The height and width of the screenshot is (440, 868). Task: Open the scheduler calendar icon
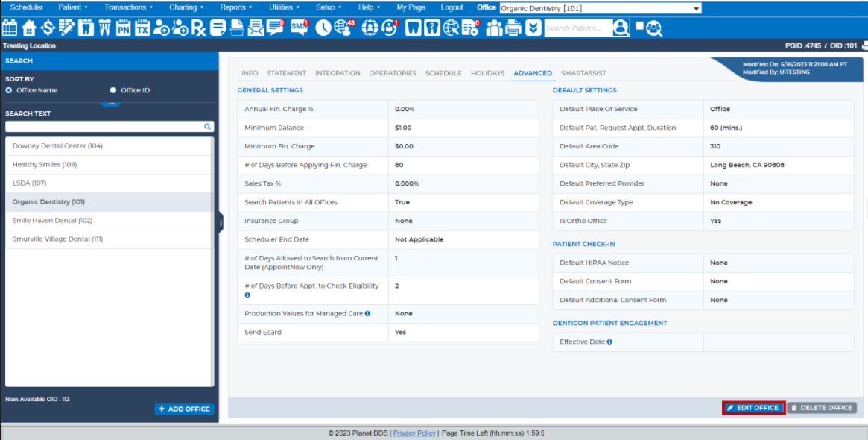click(x=10, y=27)
